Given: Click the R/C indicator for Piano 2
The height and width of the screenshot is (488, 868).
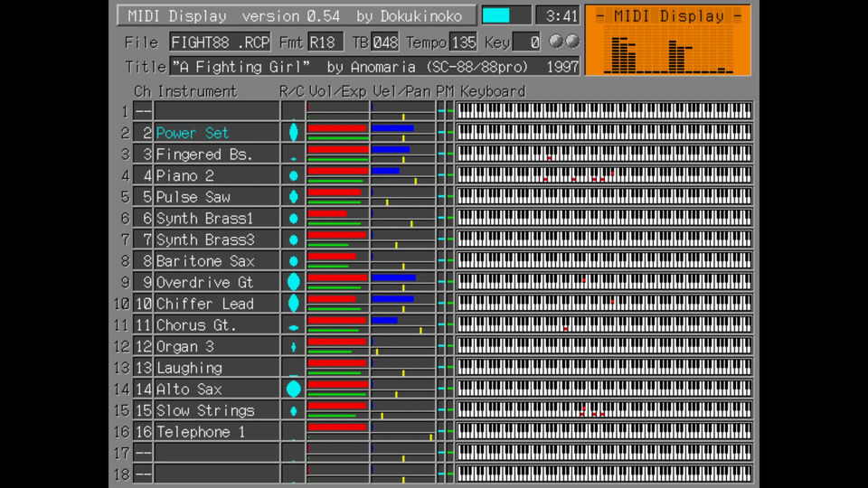Looking at the screenshot, I should [x=293, y=175].
